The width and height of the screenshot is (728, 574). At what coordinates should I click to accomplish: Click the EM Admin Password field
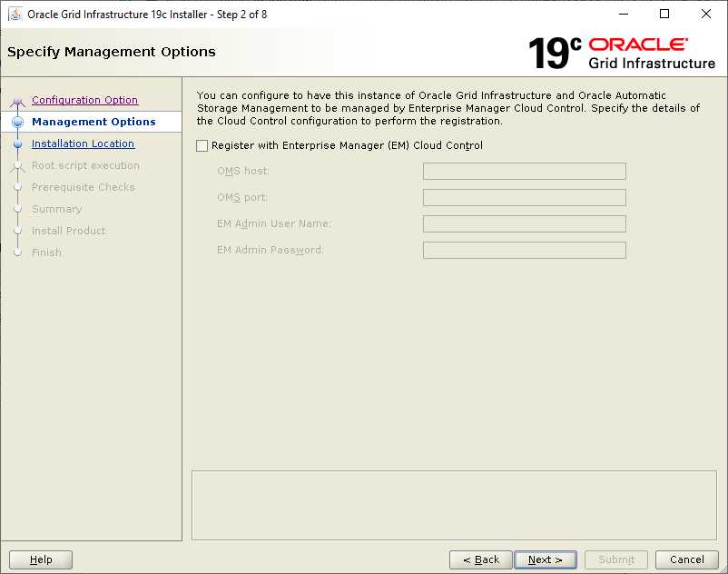524,251
